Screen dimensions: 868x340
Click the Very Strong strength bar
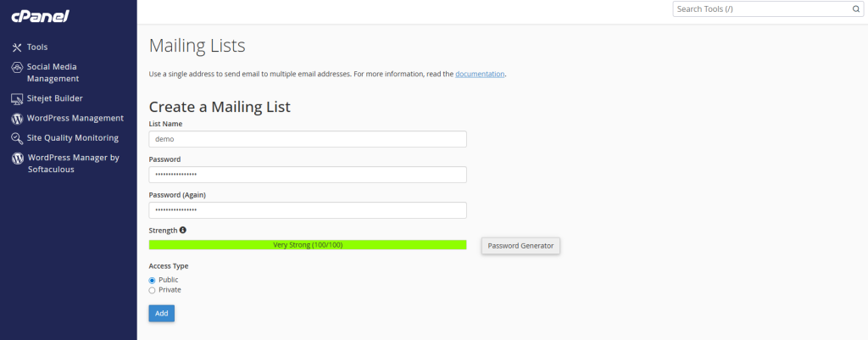[x=308, y=245]
